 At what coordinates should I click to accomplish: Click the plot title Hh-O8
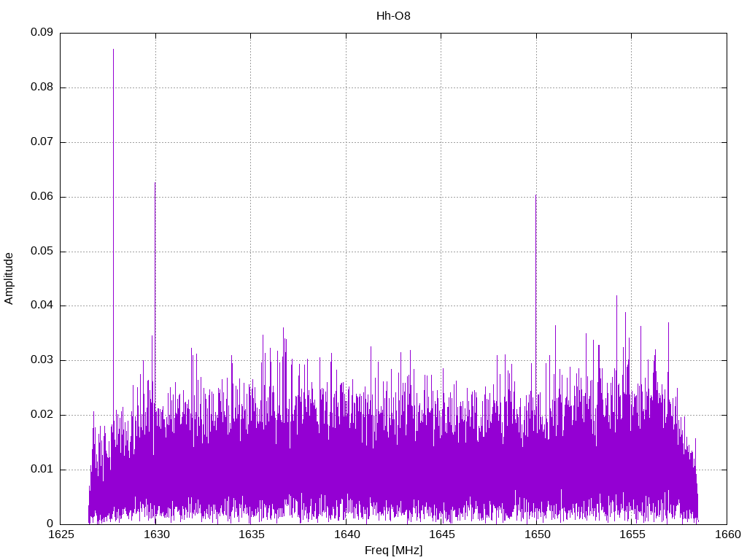(393, 15)
